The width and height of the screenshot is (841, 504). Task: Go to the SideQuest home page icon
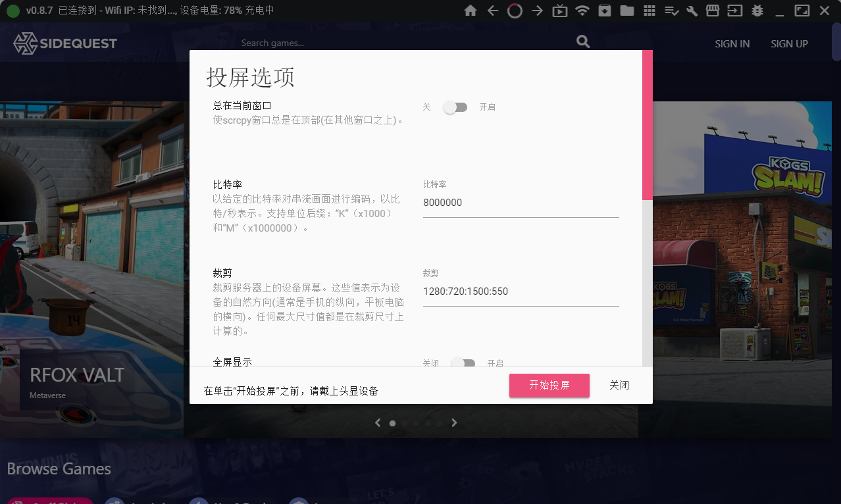(471, 11)
